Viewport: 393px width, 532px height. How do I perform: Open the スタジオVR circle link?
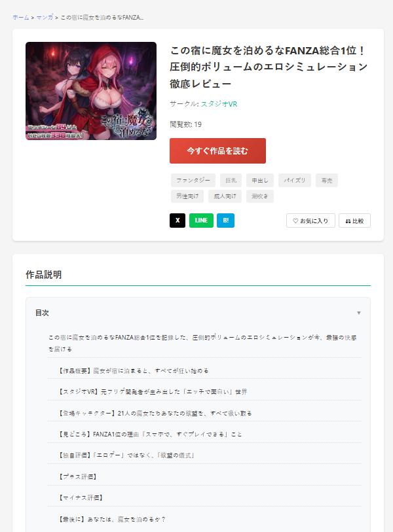click(219, 104)
